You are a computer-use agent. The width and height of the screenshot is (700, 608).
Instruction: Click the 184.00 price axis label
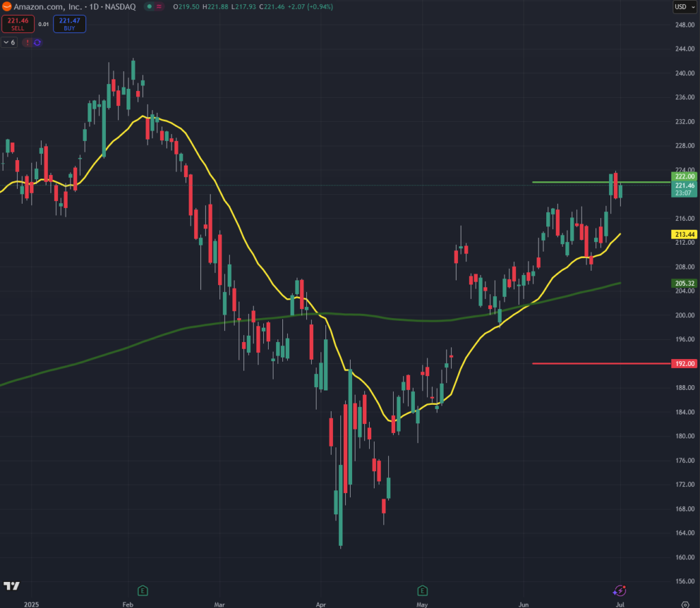tap(685, 412)
